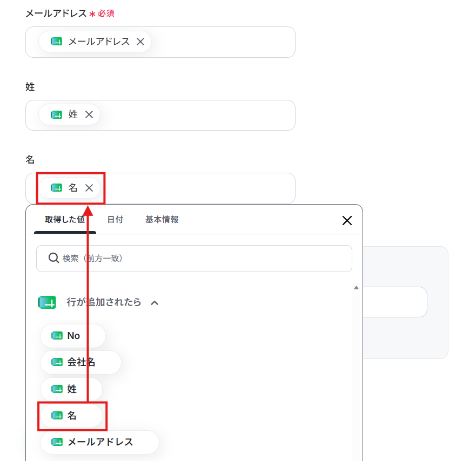This screenshot has height=461, width=476.
Task: Open the 基本情報 tab
Action: [x=162, y=220]
